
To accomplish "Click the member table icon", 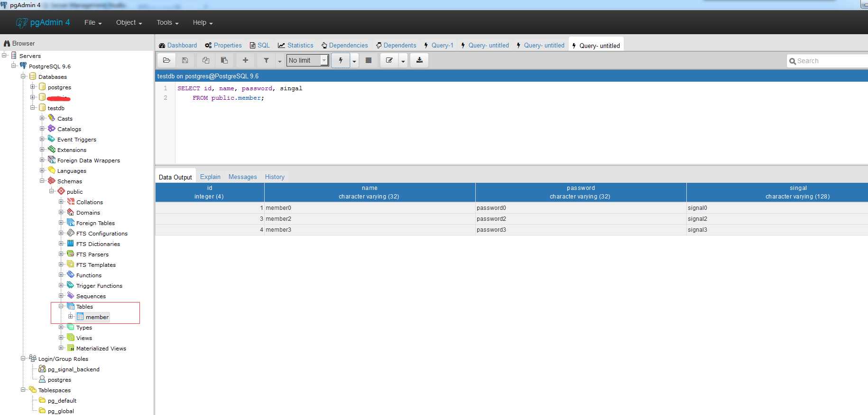I will coord(80,316).
